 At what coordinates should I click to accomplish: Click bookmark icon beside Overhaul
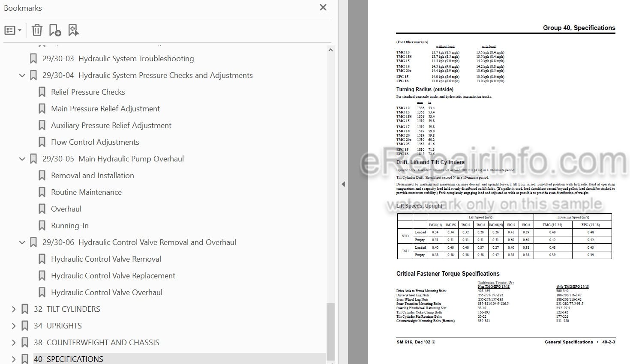(x=42, y=209)
